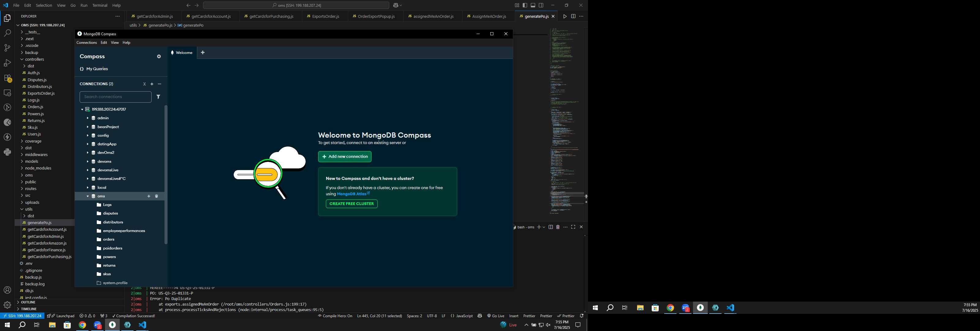Expand the admin database in Compass

click(88, 118)
